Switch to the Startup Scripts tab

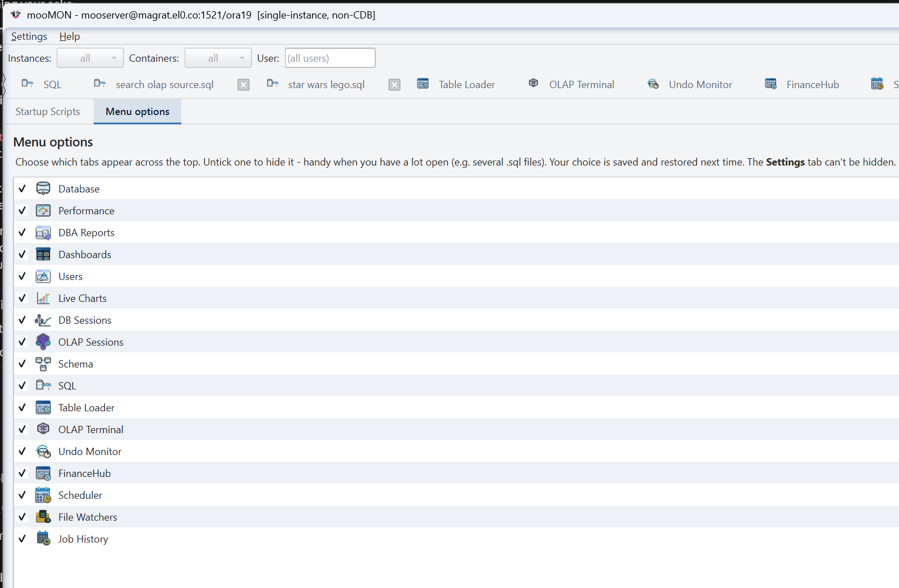48,112
